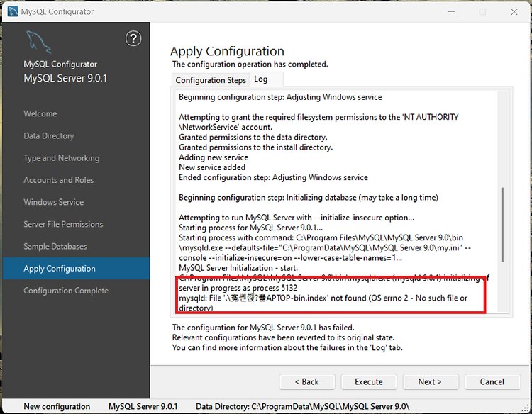Click the Cancel button
This screenshot has width=532, height=414.
[492, 382]
